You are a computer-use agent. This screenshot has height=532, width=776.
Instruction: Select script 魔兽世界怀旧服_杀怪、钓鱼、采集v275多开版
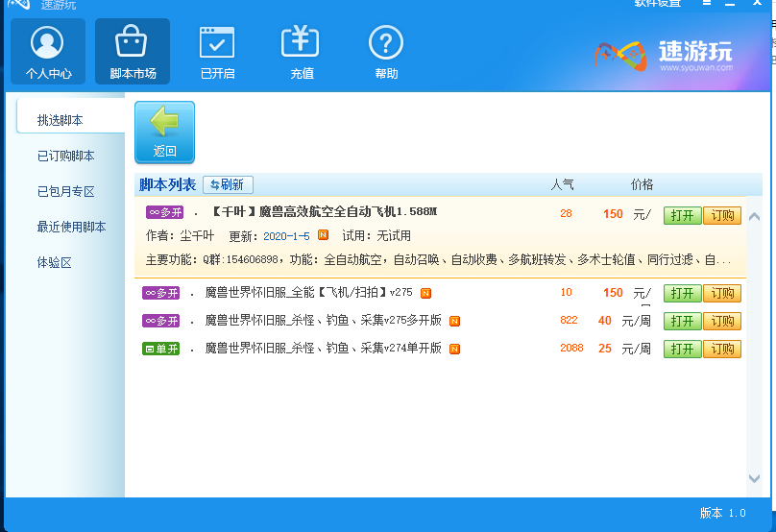[323, 320]
